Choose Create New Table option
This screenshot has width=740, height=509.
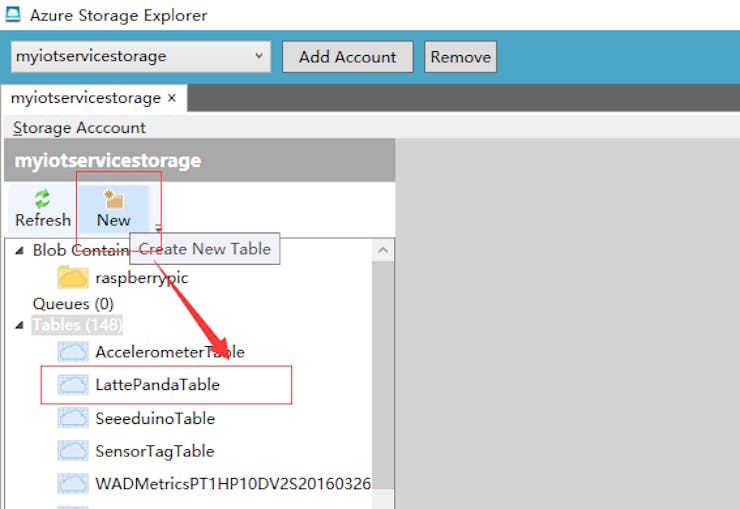(204, 249)
